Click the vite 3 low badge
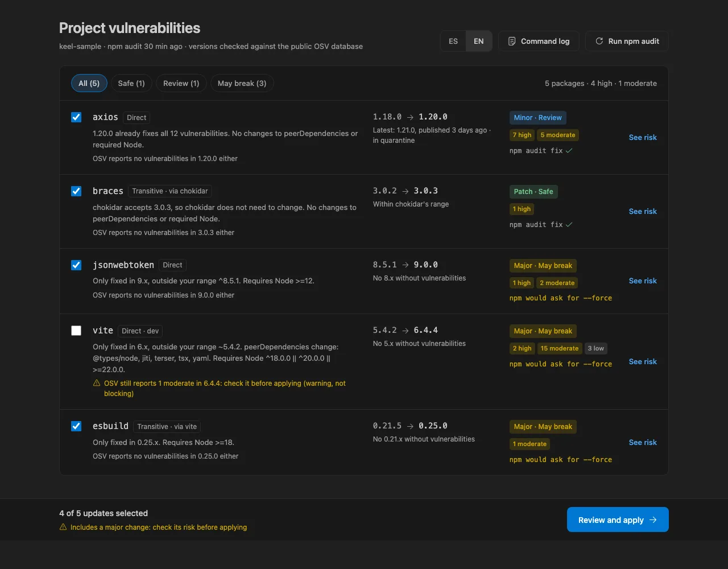The height and width of the screenshot is (569, 728). [x=596, y=348]
